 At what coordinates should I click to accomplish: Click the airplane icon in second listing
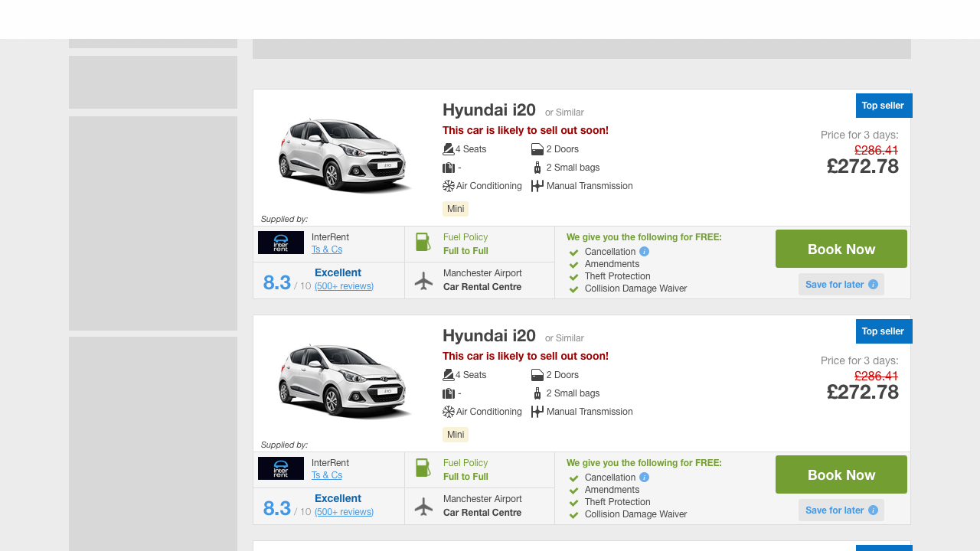pos(423,507)
